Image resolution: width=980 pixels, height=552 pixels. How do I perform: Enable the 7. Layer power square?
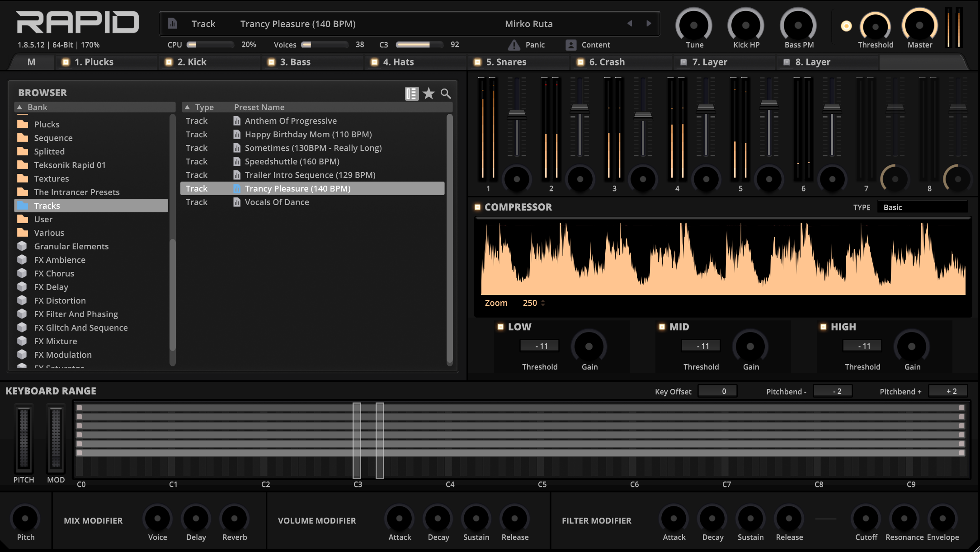click(683, 62)
